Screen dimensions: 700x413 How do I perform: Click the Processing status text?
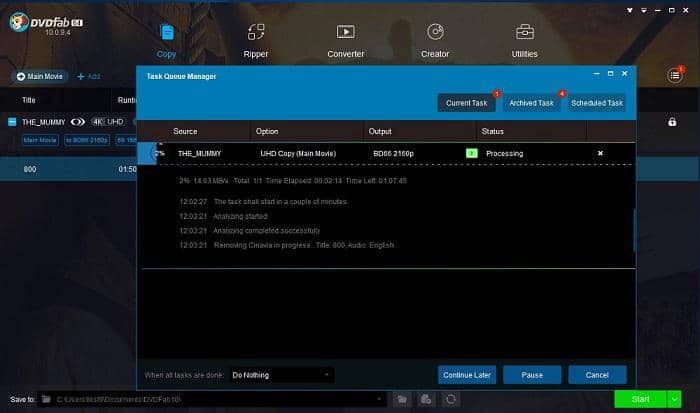coord(504,154)
